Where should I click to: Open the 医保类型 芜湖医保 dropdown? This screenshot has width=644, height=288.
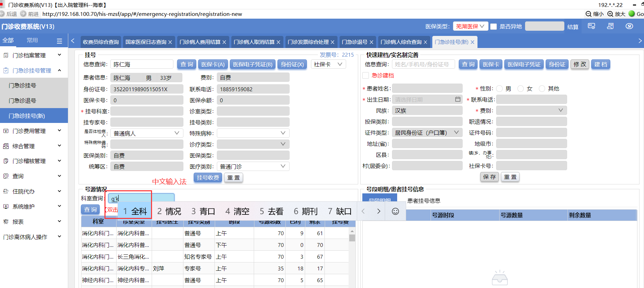[x=470, y=26]
